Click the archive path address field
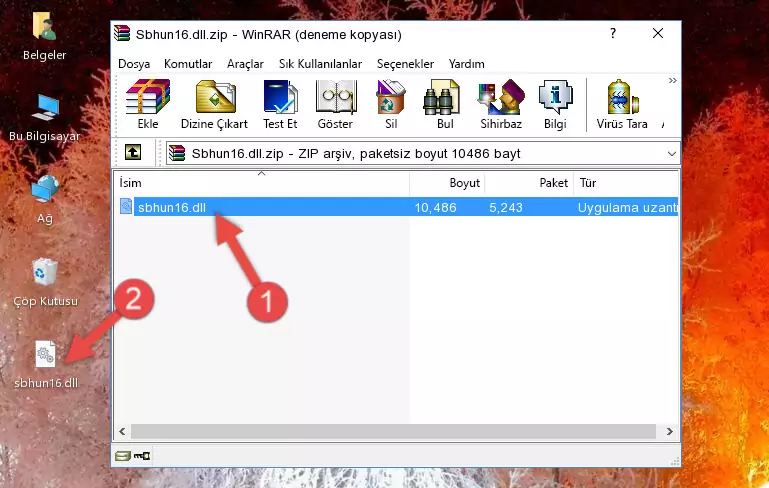 coord(423,154)
